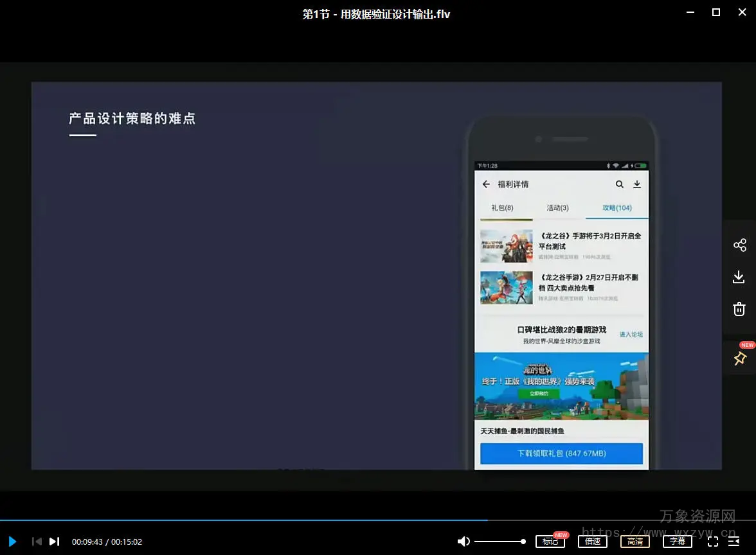Click the trash delete icon
The width and height of the screenshot is (756, 555).
point(739,309)
